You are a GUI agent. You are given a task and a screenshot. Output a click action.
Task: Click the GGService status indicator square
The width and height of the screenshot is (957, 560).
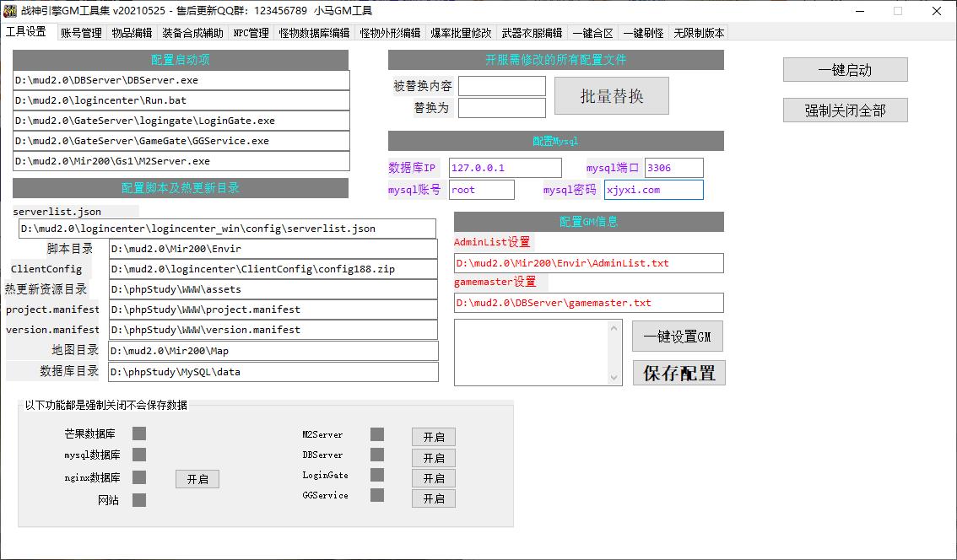point(377,495)
